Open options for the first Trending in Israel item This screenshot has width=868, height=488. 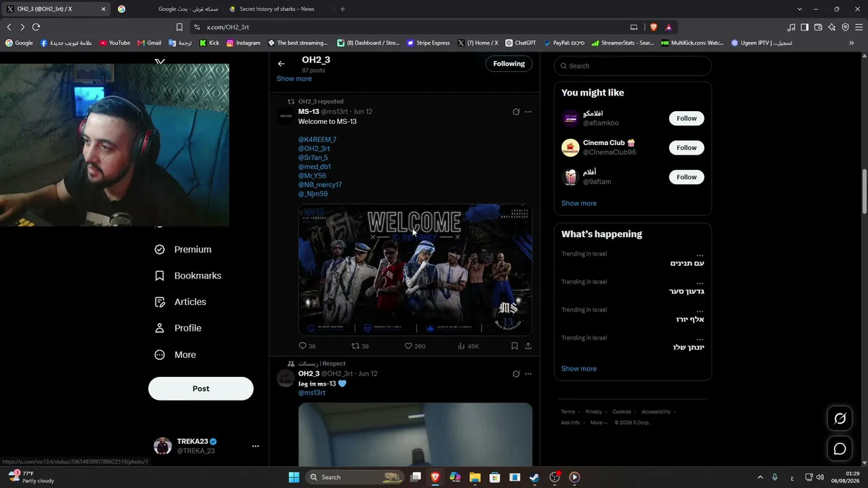tap(700, 255)
